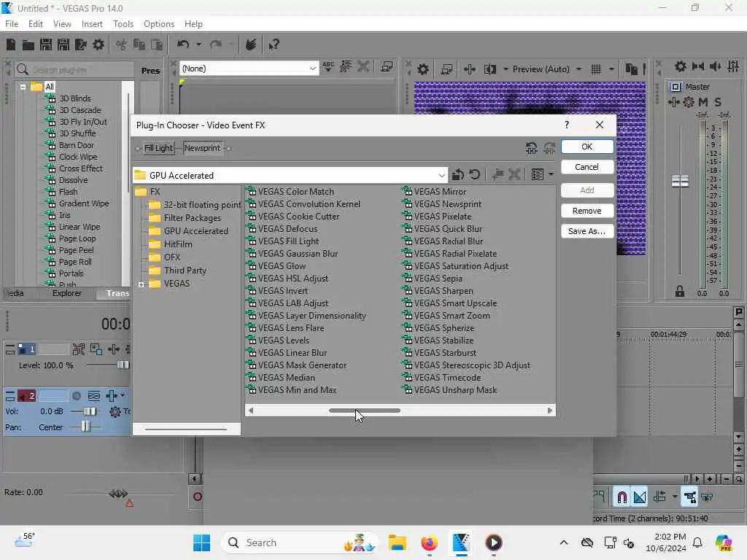Show hidden system tray icons chevron
This screenshot has width=747, height=560.
pyautogui.click(x=564, y=542)
